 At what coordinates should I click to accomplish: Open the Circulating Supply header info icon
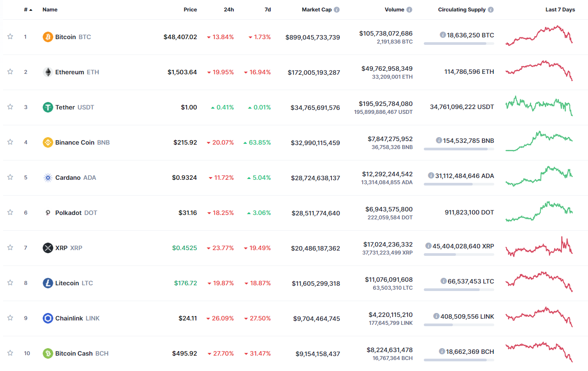coord(491,10)
